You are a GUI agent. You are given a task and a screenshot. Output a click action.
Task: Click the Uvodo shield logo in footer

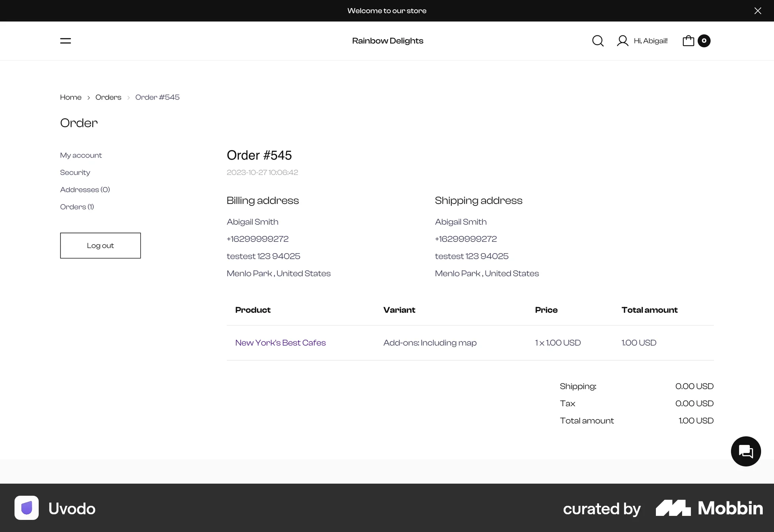(26, 508)
